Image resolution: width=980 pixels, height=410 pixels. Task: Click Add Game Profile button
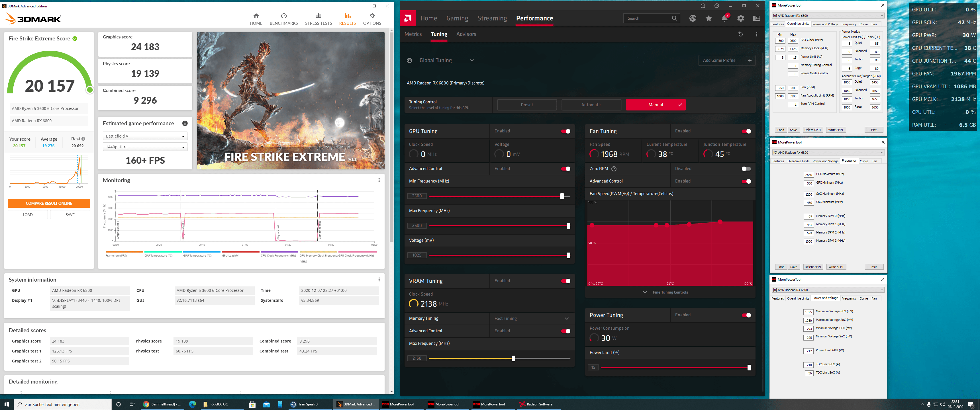coord(727,60)
